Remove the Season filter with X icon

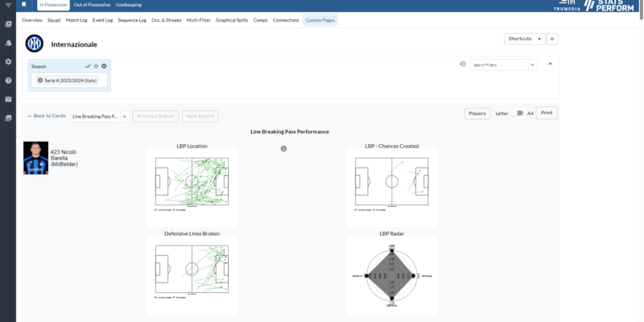104,66
